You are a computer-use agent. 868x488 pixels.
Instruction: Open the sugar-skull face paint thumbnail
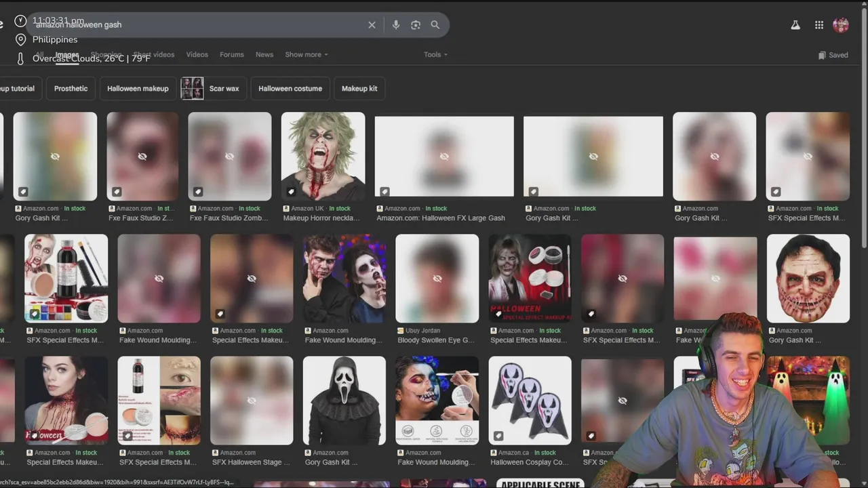(437, 401)
